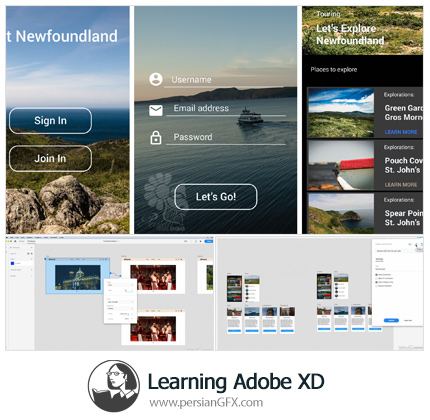Click the Lynda.com reader logo
The width and height of the screenshot is (430, 420).
click(x=114, y=386)
